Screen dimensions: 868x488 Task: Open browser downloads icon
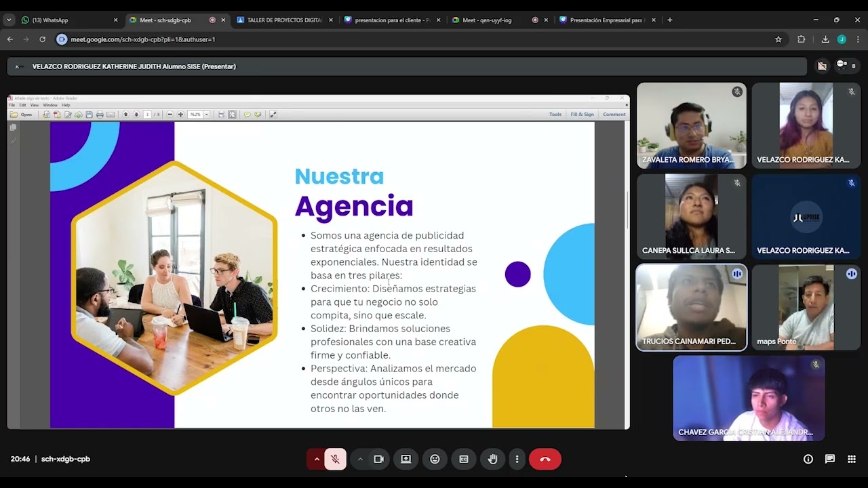(825, 39)
